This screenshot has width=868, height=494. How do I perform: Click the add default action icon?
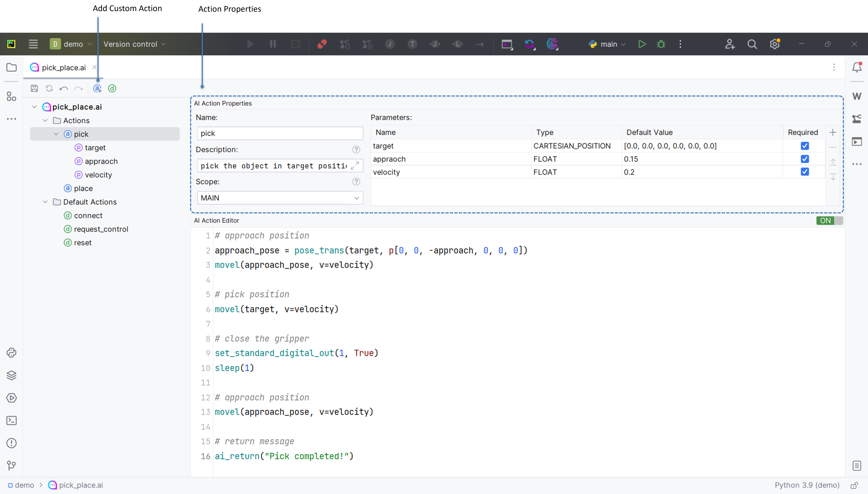pos(112,89)
